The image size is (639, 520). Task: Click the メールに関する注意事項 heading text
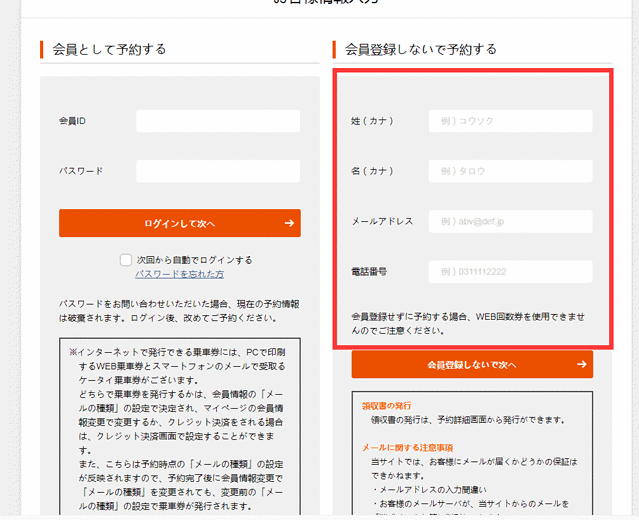407,447
